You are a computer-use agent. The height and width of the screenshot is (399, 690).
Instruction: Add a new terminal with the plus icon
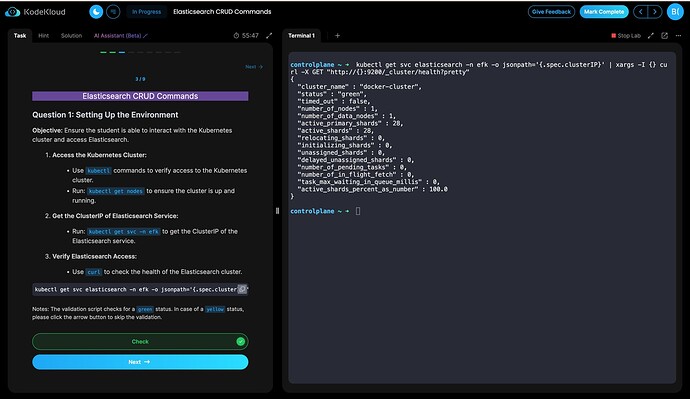(x=338, y=36)
